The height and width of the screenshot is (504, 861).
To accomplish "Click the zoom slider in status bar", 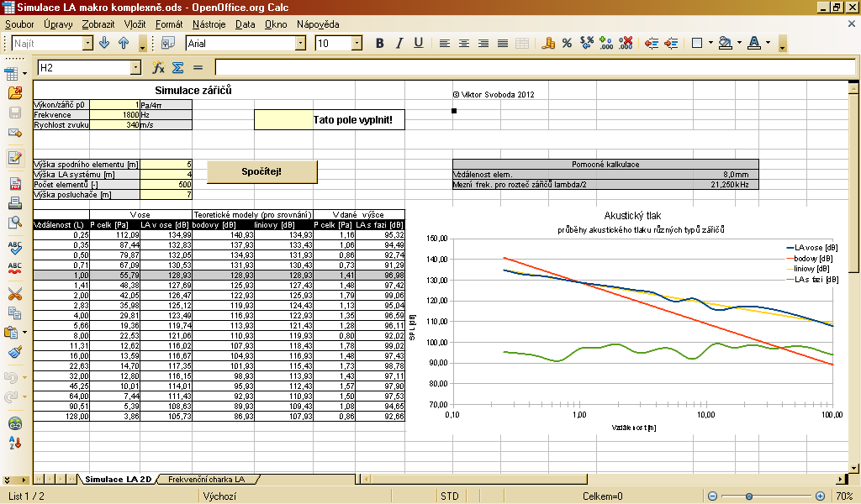I will click(765, 496).
